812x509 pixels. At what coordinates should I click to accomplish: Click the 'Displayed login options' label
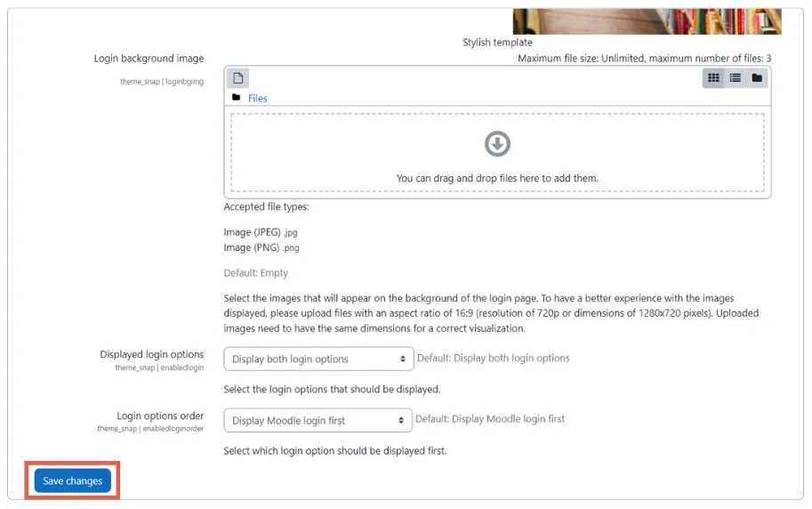coord(152,354)
